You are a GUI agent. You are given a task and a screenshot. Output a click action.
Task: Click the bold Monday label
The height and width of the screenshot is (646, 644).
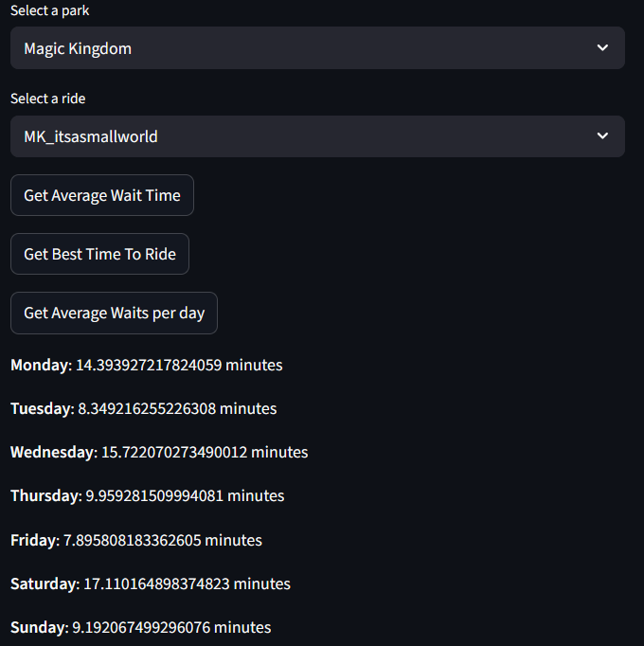[x=39, y=365]
